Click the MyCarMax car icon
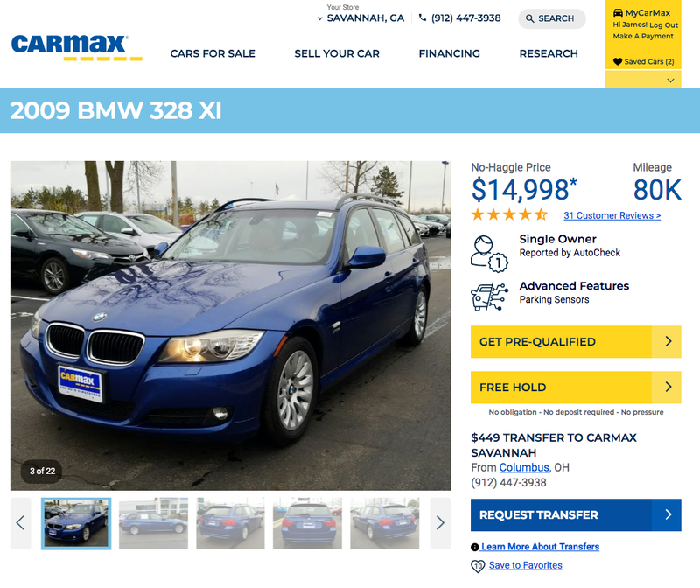Viewport: 700px width, 588px height. tap(618, 12)
